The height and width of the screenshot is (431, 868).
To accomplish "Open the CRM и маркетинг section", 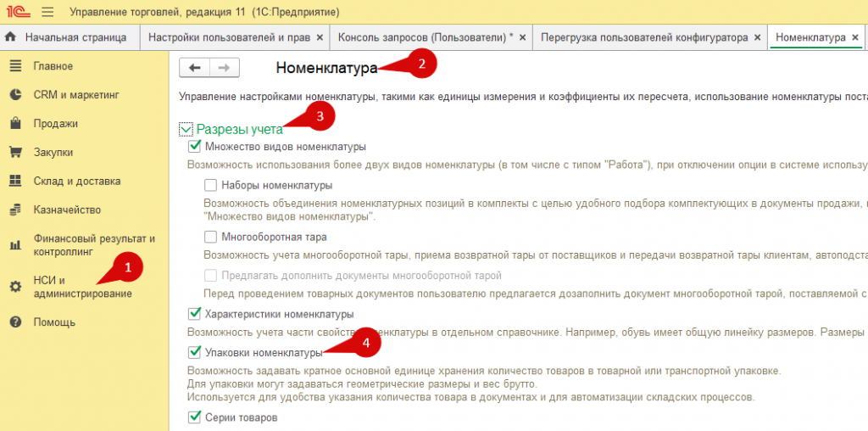I will tap(76, 95).
